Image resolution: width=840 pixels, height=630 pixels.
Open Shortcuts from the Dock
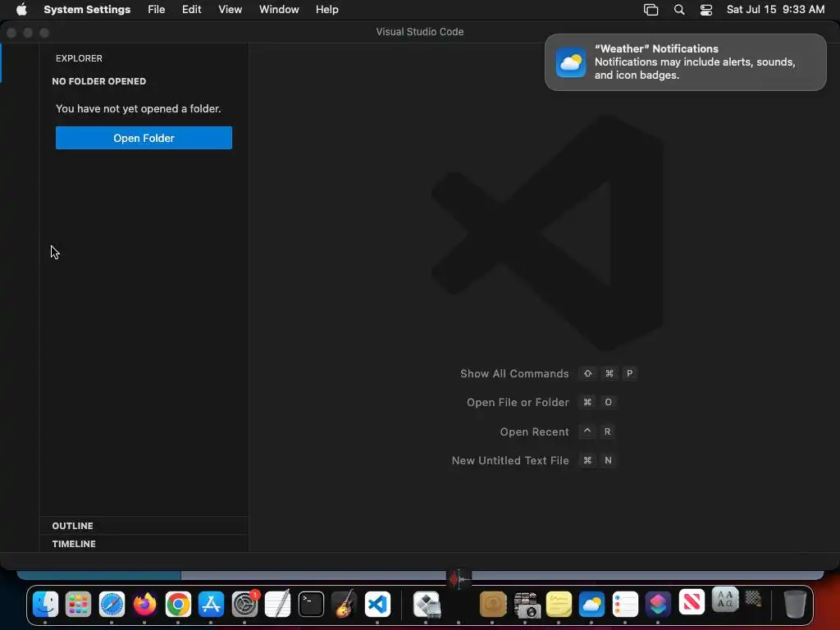tap(659, 605)
